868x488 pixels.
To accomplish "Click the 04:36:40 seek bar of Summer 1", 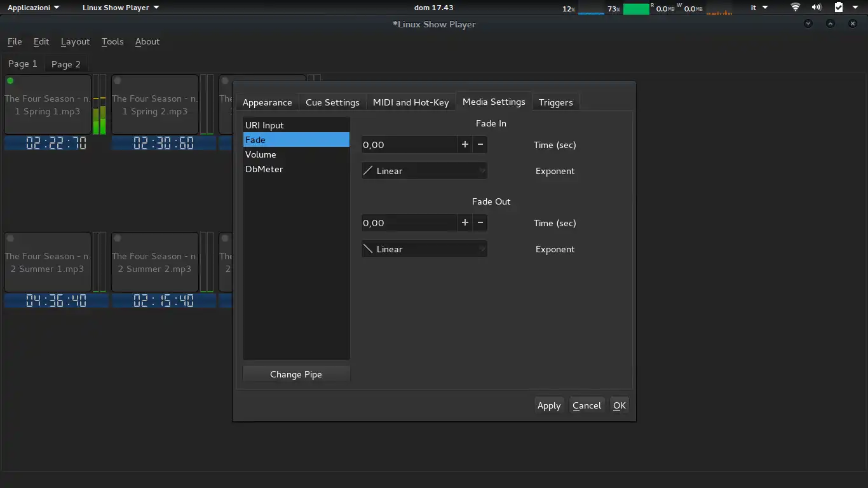I will [56, 301].
